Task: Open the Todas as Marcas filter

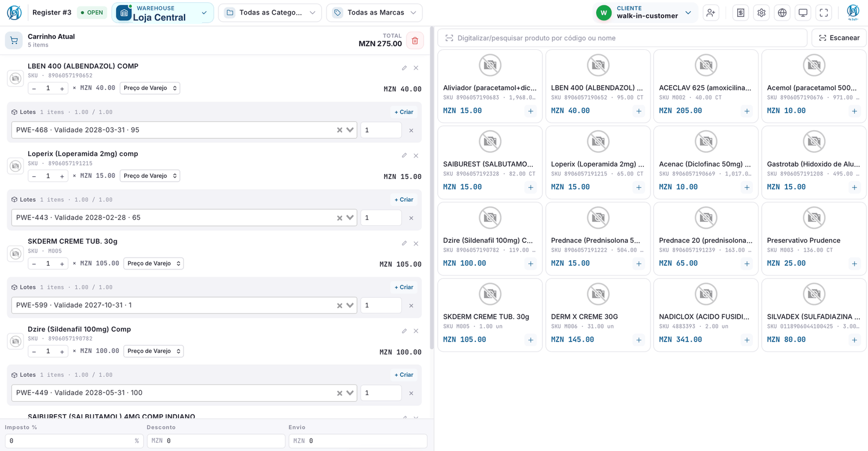Action: [x=374, y=12]
